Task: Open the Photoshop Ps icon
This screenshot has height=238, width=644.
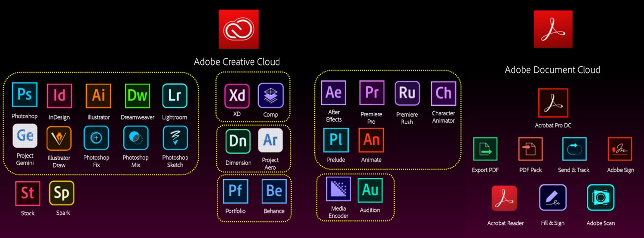Action: pyautogui.click(x=25, y=95)
